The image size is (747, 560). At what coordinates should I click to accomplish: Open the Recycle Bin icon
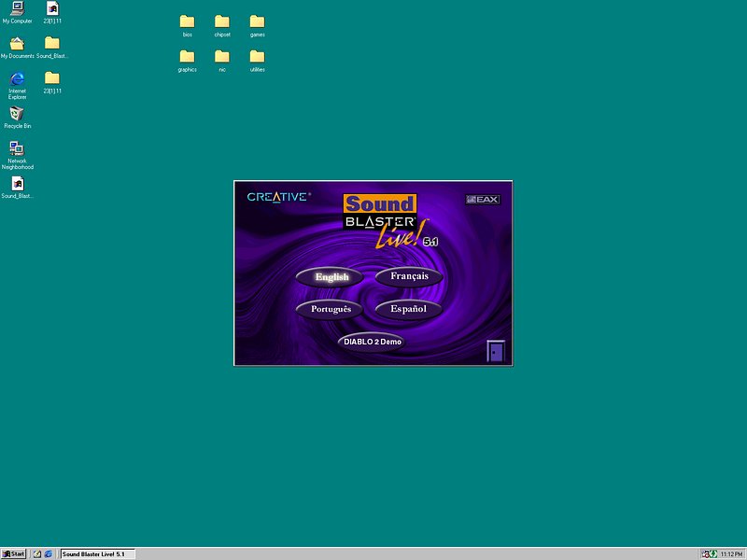click(17, 114)
